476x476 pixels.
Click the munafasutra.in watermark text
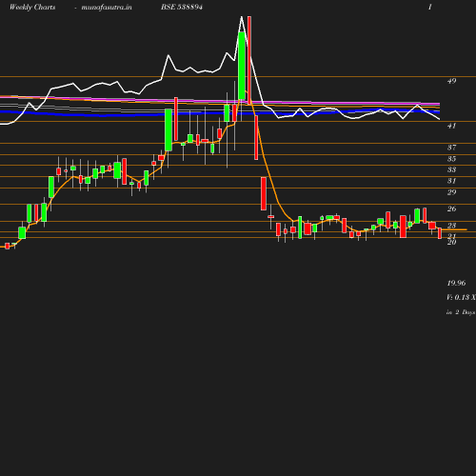point(107,8)
